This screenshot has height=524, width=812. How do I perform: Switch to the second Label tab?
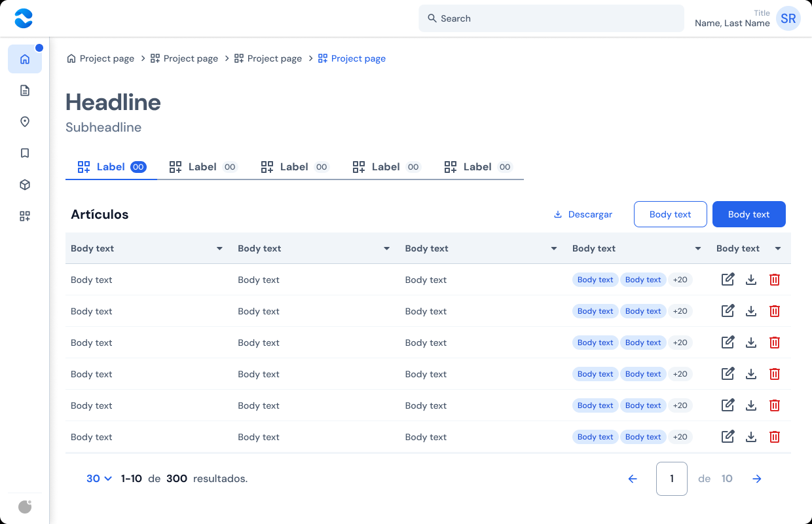[203, 167]
